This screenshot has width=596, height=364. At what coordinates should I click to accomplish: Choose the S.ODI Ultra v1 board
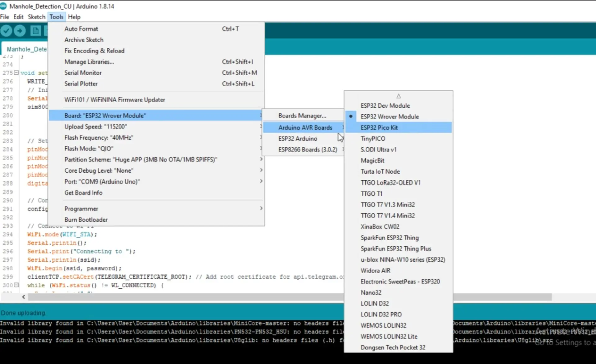click(399, 149)
